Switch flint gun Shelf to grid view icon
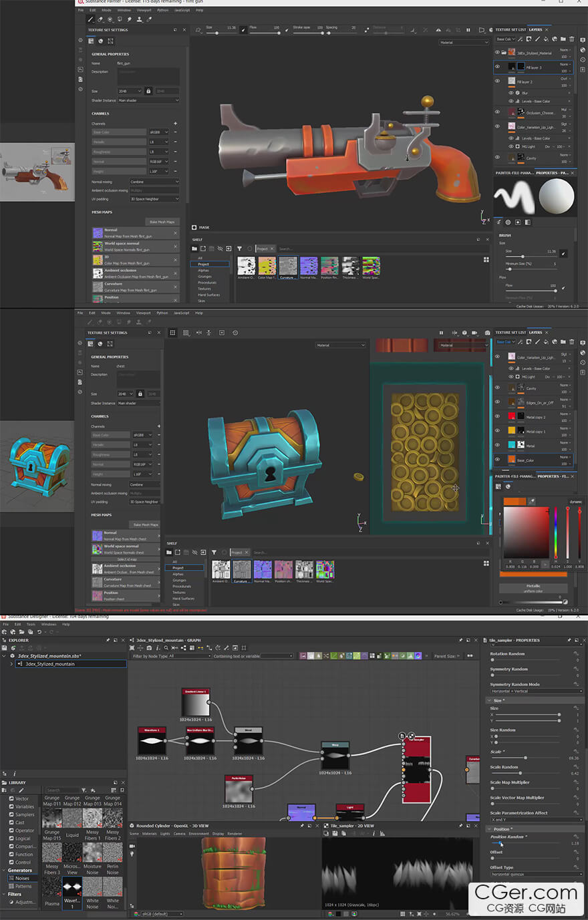 (x=486, y=259)
